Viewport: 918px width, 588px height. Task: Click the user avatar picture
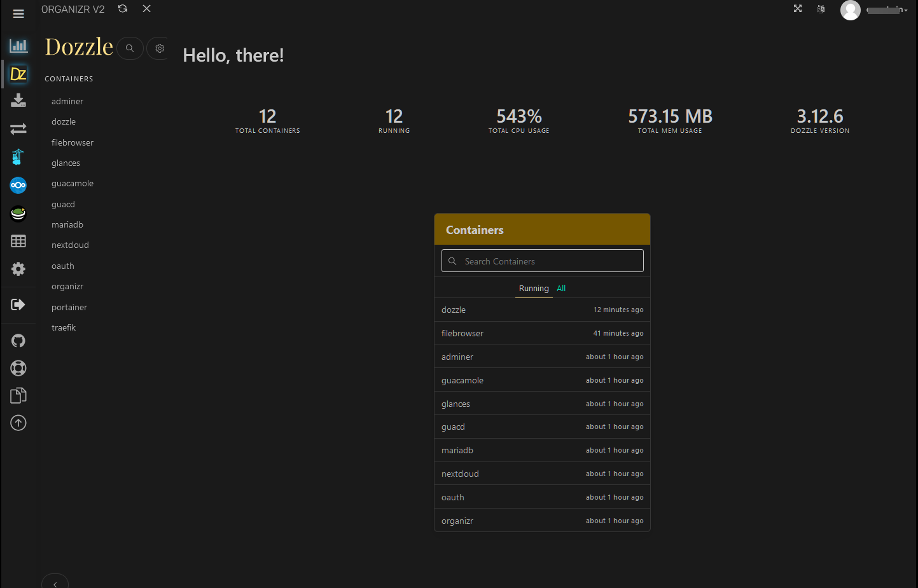[x=851, y=10]
